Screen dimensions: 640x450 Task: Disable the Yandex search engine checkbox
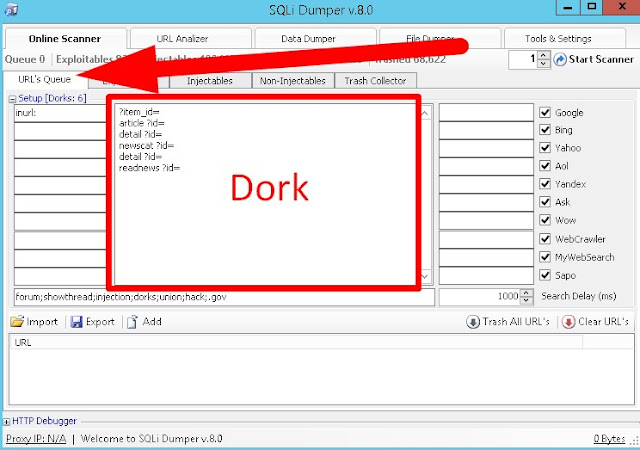pyautogui.click(x=545, y=183)
